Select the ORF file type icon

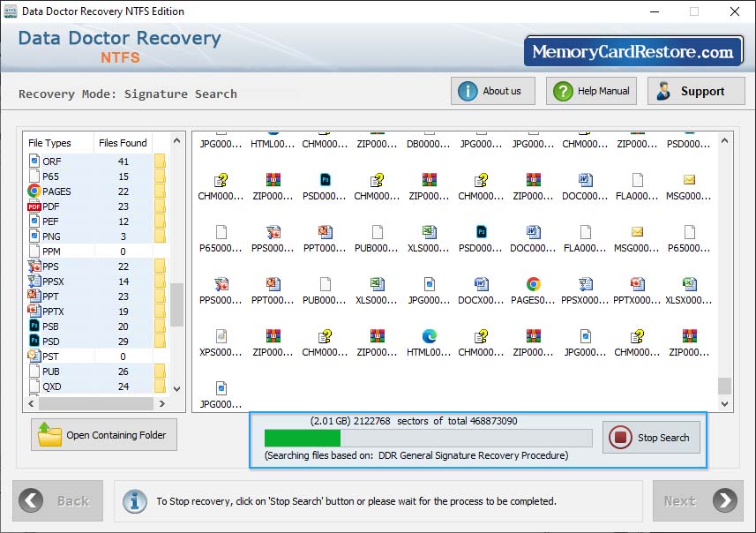[x=34, y=161]
